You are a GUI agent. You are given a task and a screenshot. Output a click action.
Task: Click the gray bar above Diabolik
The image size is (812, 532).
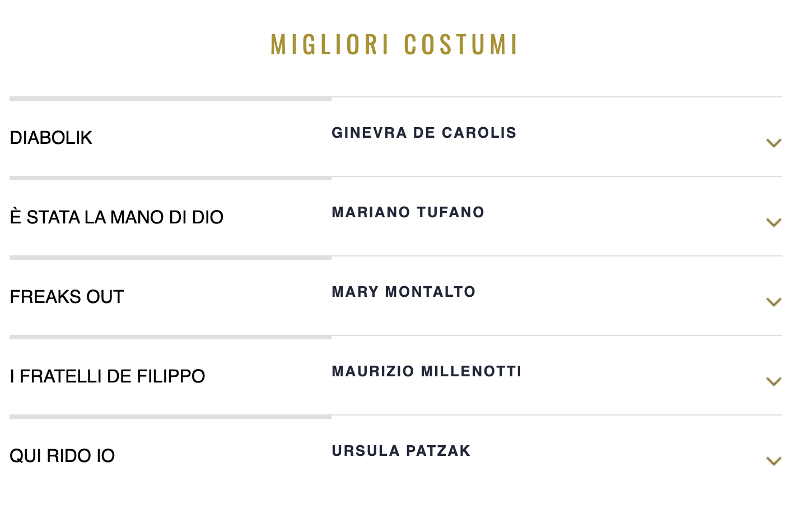(x=170, y=99)
